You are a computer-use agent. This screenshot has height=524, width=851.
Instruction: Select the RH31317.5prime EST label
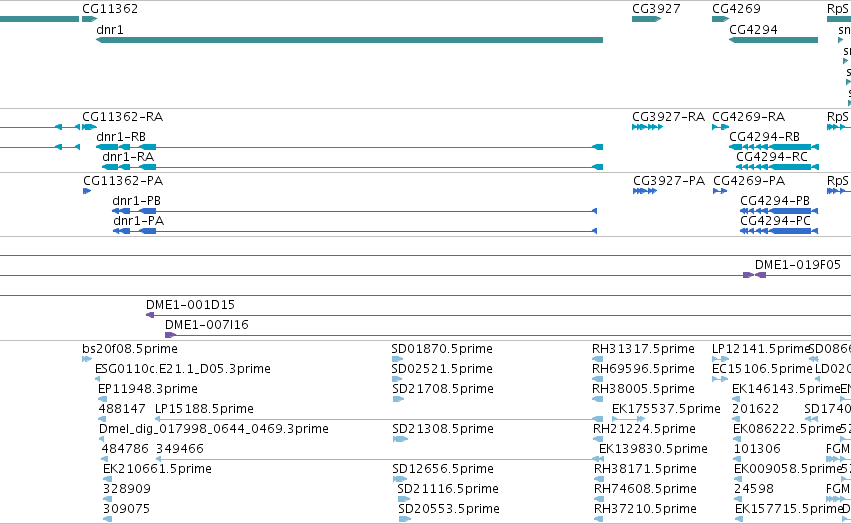coord(643,349)
